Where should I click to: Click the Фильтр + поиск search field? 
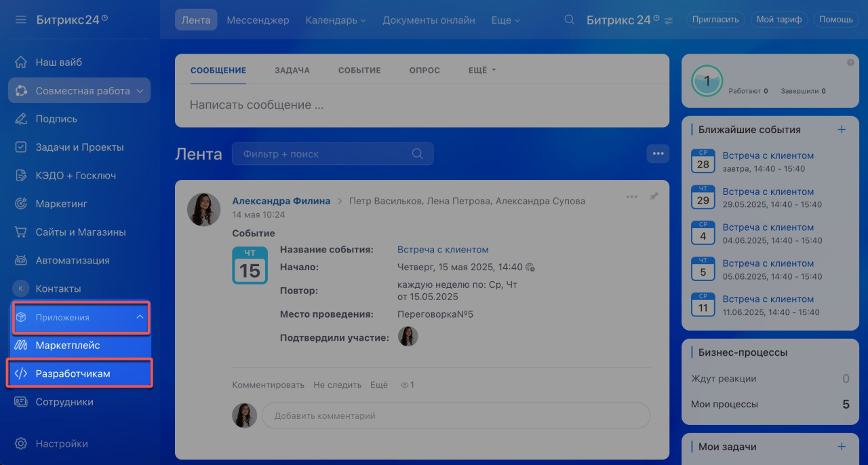pos(325,154)
